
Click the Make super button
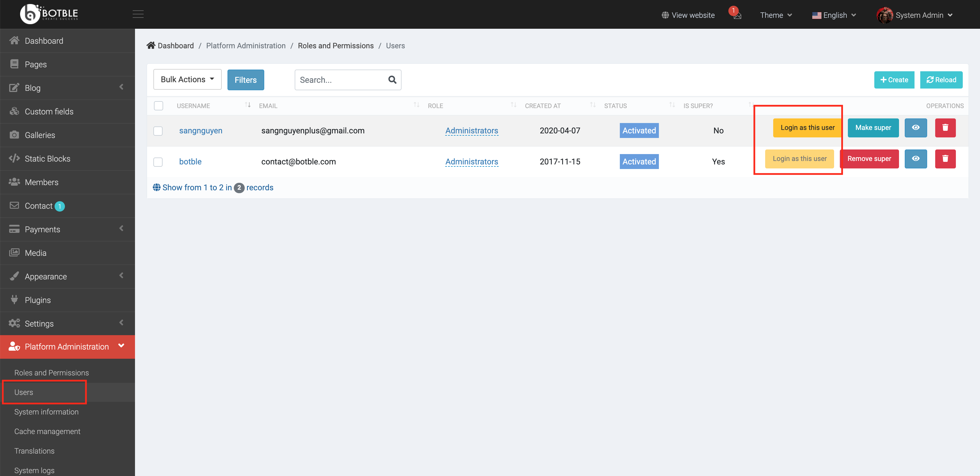point(873,128)
